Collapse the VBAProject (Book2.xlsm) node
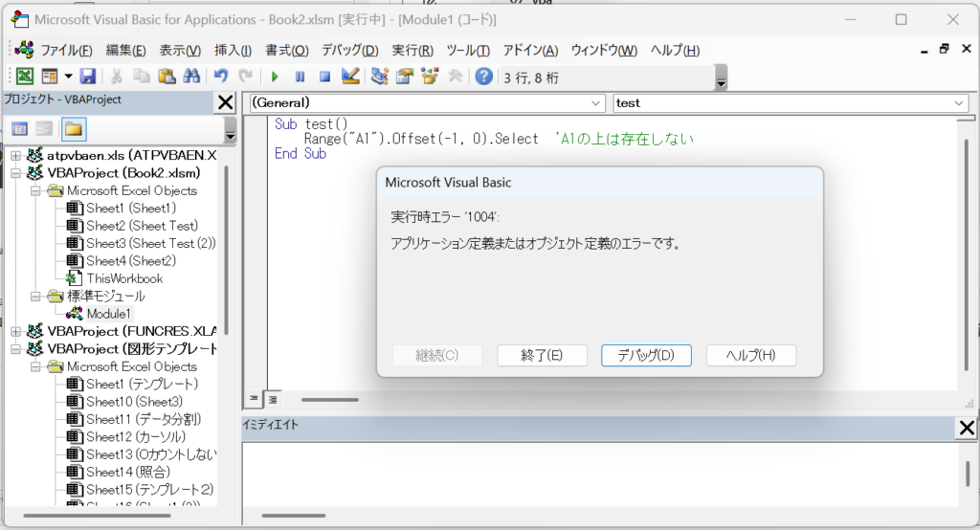The image size is (980, 530). [15, 173]
